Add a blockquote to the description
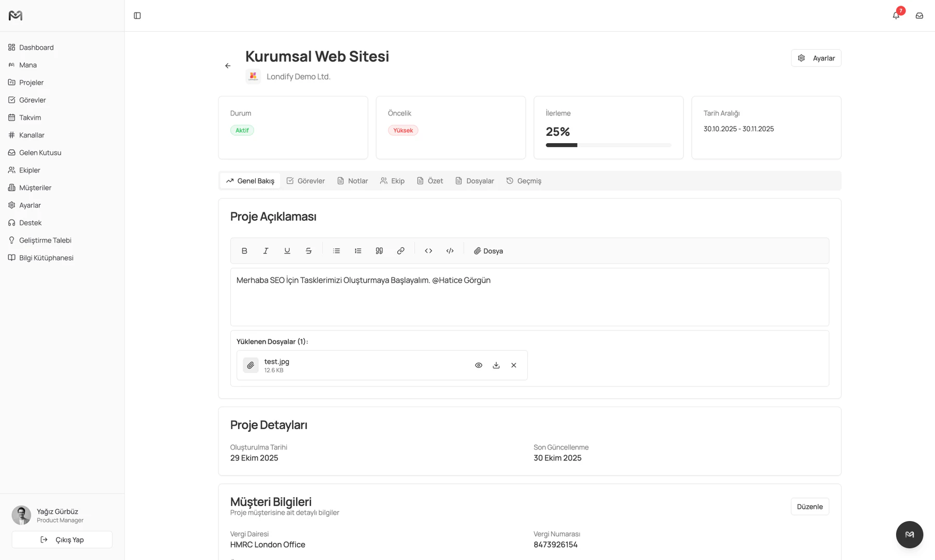The height and width of the screenshot is (560, 935). pyautogui.click(x=379, y=250)
